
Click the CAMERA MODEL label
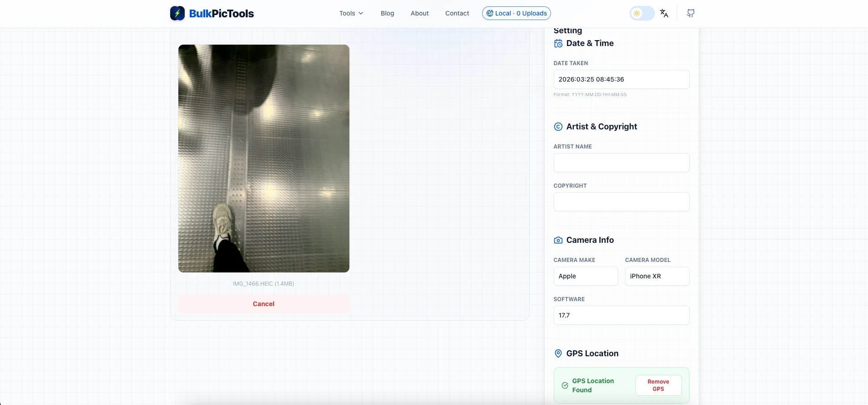click(x=648, y=260)
